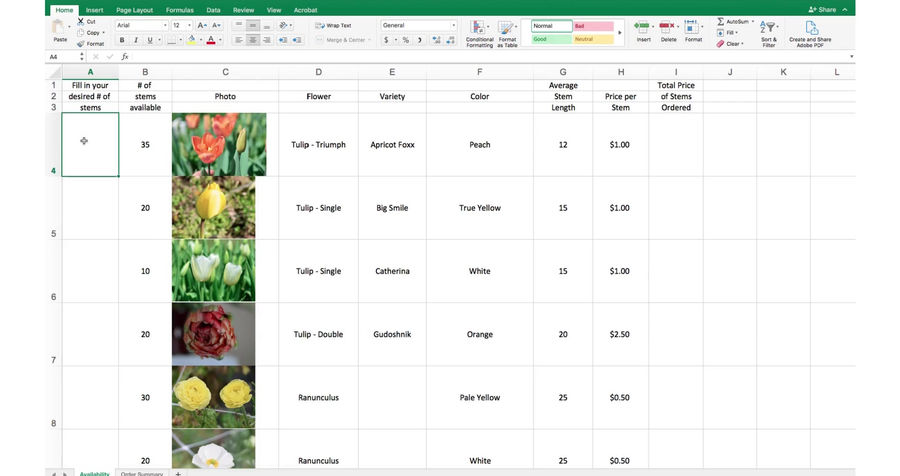The height and width of the screenshot is (476, 900).
Task: Click the Clear eraser icon
Action: (720, 44)
